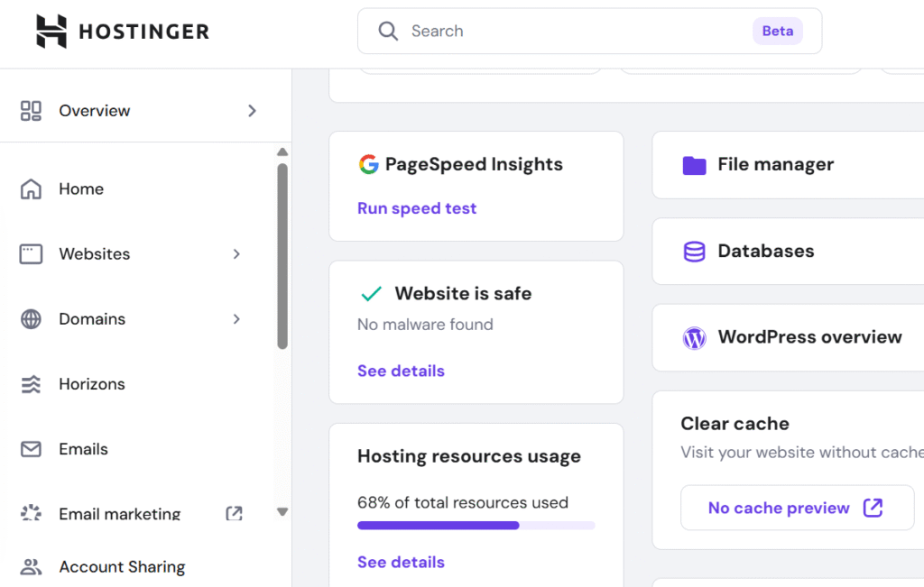Click See details under Hosting resources usage
This screenshot has width=924, height=587.
pos(401,563)
